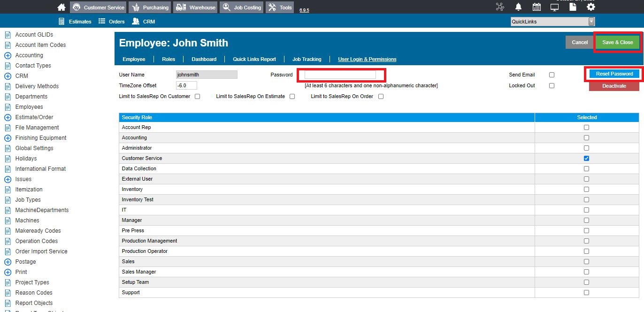This screenshot has height=312, width=644.
Task: Expand the Finishing Equipment node
Action: click(8, 138)
